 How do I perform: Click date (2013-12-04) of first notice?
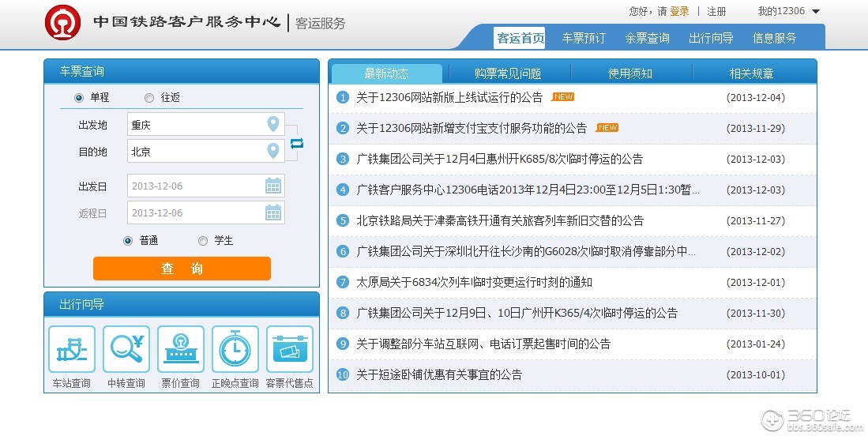coord(756,97)
